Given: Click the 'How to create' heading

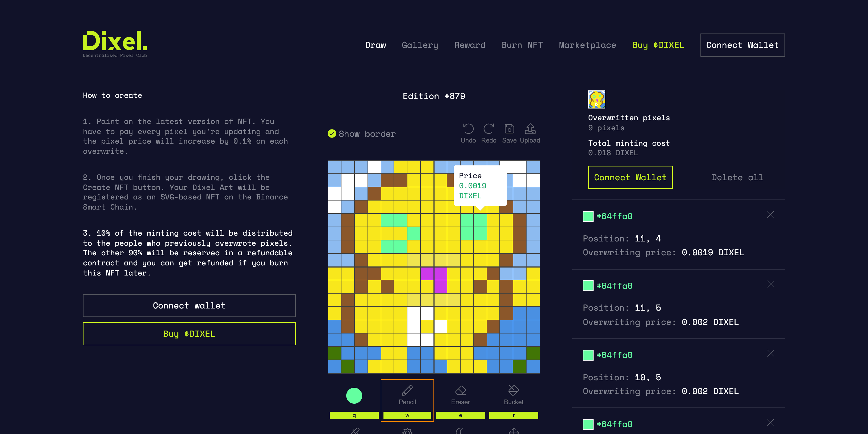Looking at the screenshot, I should point(112,95).
